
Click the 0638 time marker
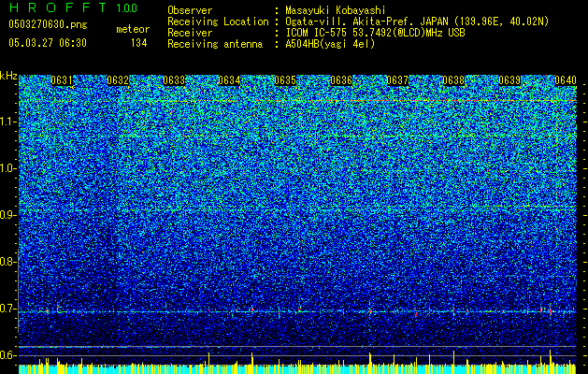pos(453,80)
